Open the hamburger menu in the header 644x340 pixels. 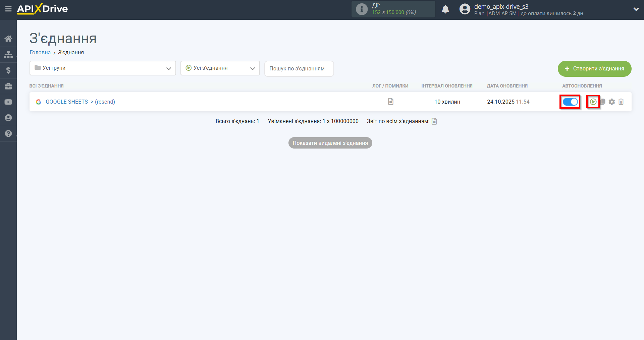tap(9, 9)
